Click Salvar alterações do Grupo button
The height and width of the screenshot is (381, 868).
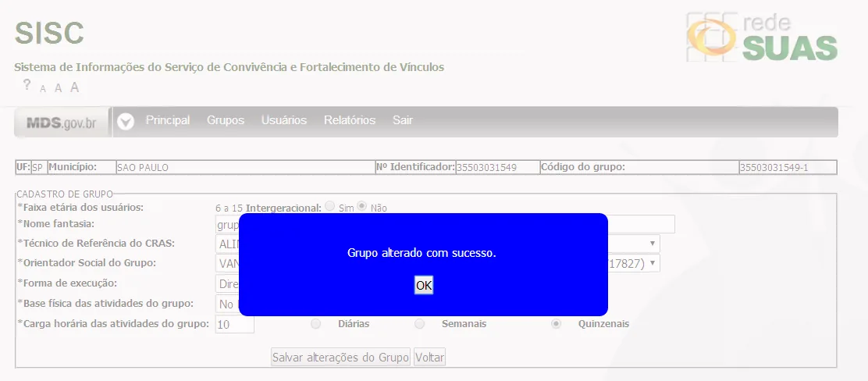tap(340, 358)
